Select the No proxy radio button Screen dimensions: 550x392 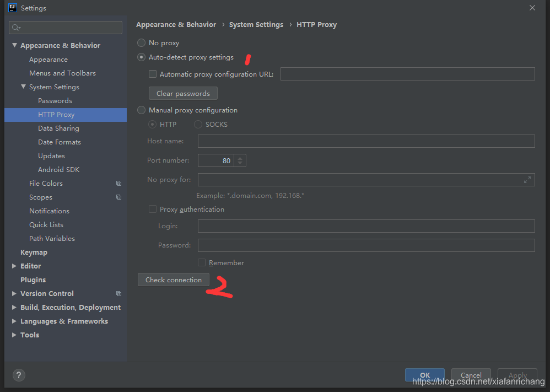(142, 43)
